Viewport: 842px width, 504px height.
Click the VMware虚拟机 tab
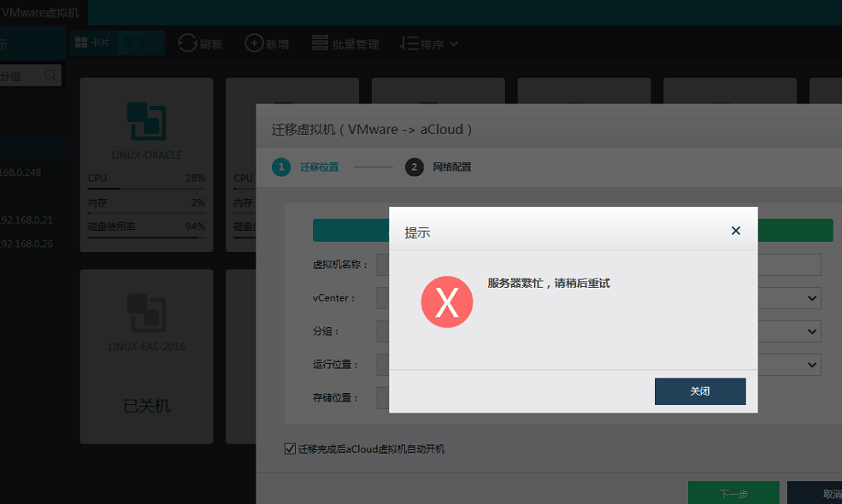(41, 12)
